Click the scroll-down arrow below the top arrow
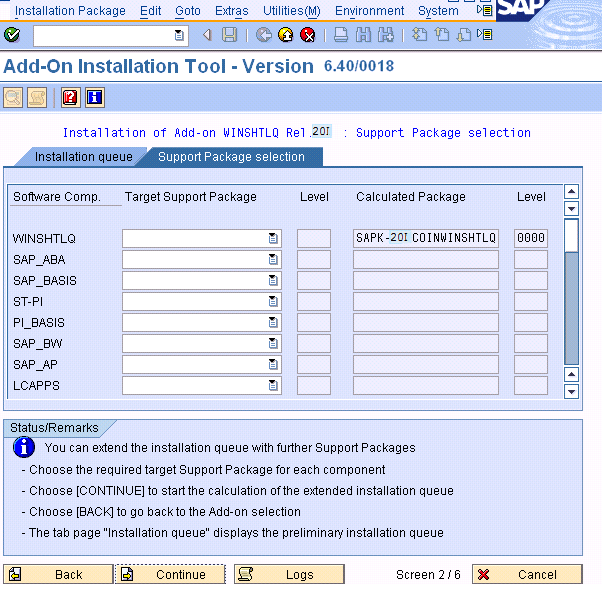This screenshot has height=594, width=602. (x=571, y=209)
